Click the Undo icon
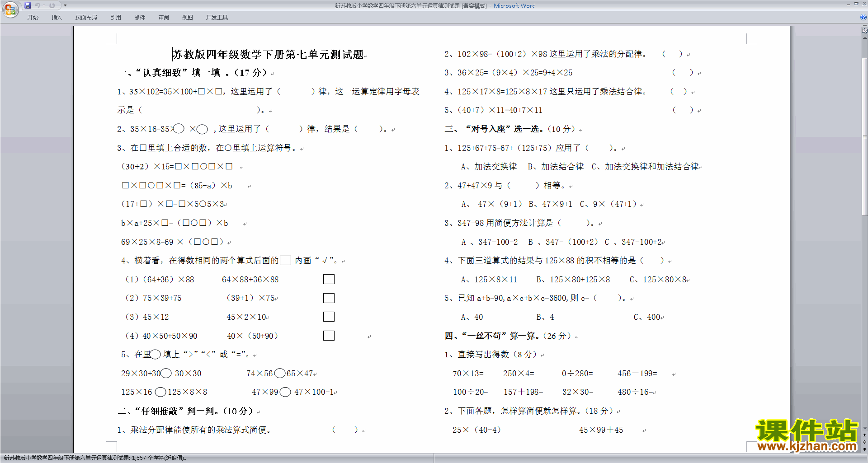Screen dimensions: 868x463 point(38,5)
